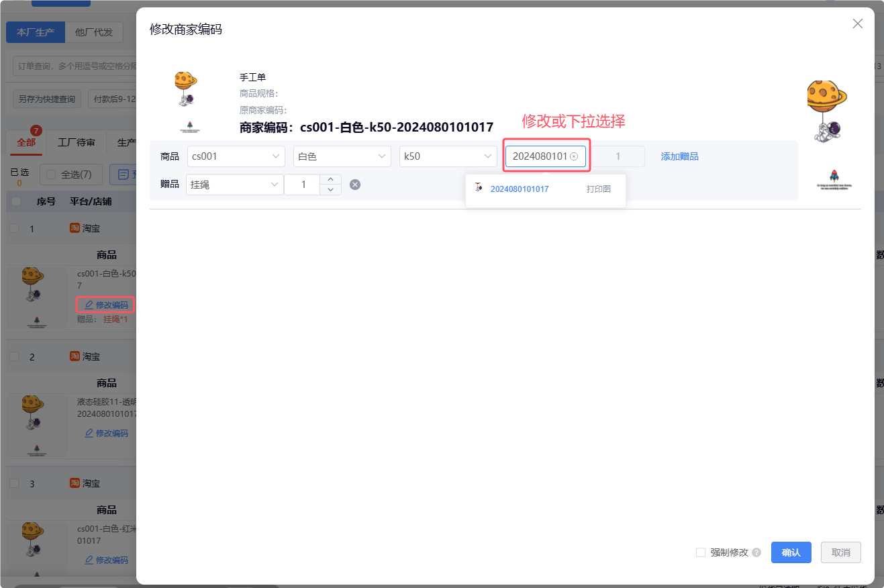Select the checkbox for order row 2
884x588 pixels.
click(x=14, y=356)
